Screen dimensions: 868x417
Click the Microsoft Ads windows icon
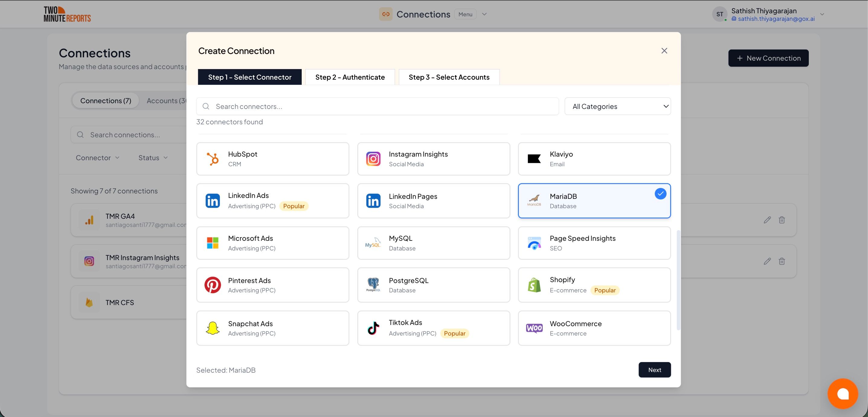click(x=213, y=243)
